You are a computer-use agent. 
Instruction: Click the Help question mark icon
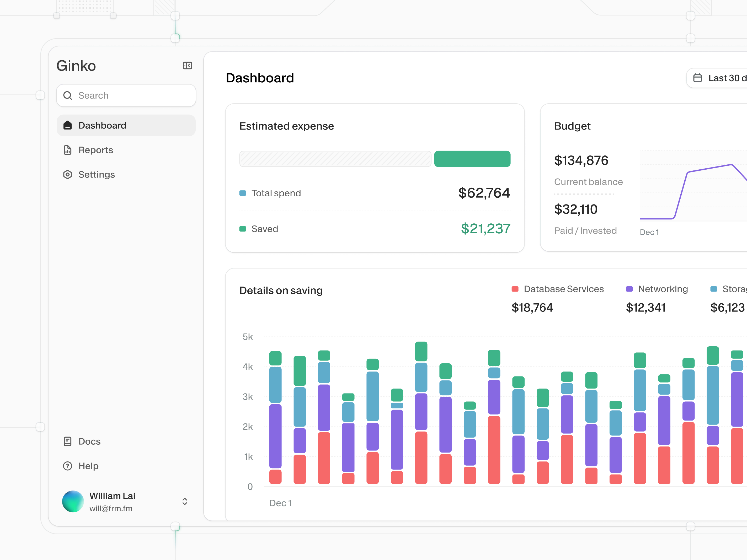(68, 466)
